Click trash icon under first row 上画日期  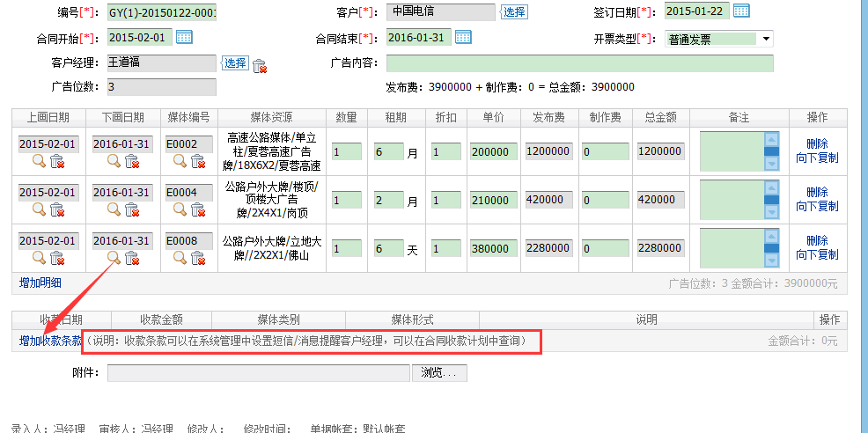tap(57, 160)
